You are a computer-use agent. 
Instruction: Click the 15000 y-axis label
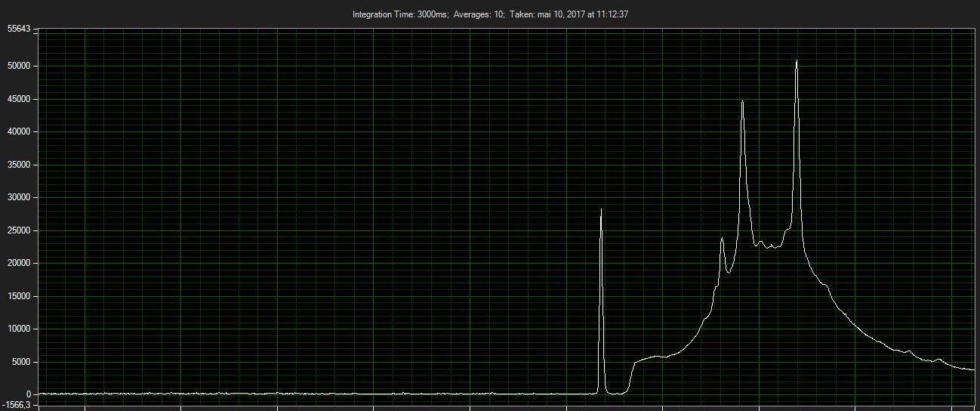[18, 296]
